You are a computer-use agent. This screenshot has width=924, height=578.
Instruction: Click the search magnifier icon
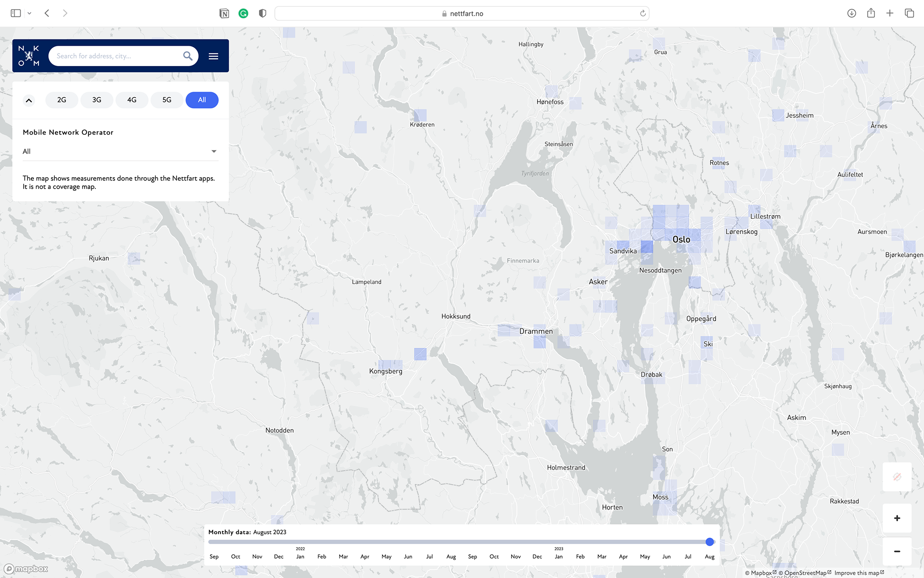point(188,56)
